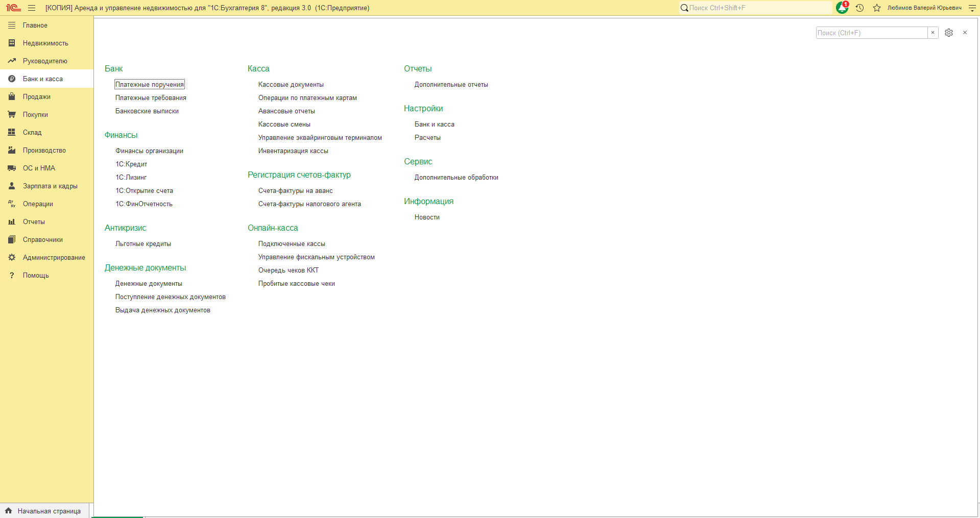Open Банковские выписки link
The width and height of the screenshot is (980, 518).
(147, 111)
